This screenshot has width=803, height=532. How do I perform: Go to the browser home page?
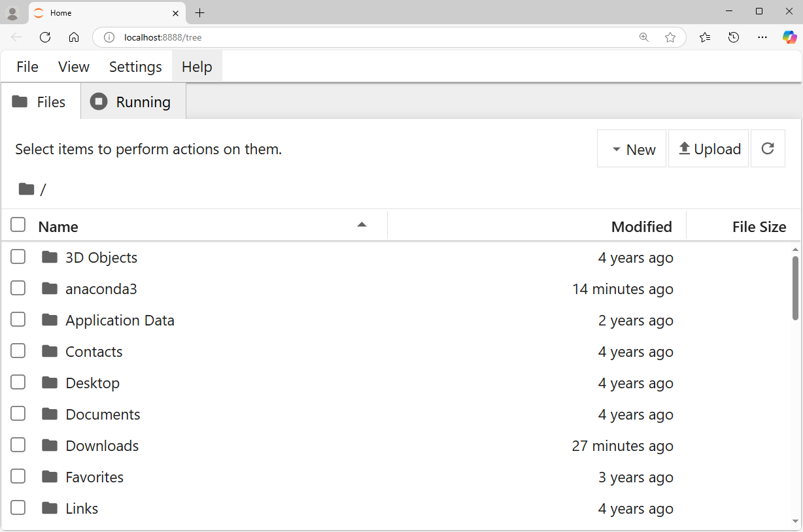[74, 37]
